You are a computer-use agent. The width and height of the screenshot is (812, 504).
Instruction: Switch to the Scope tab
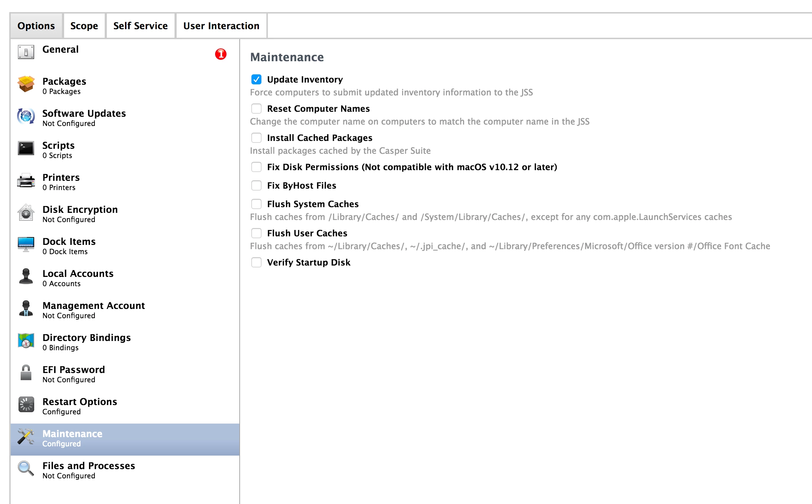(x=84, y=26)
